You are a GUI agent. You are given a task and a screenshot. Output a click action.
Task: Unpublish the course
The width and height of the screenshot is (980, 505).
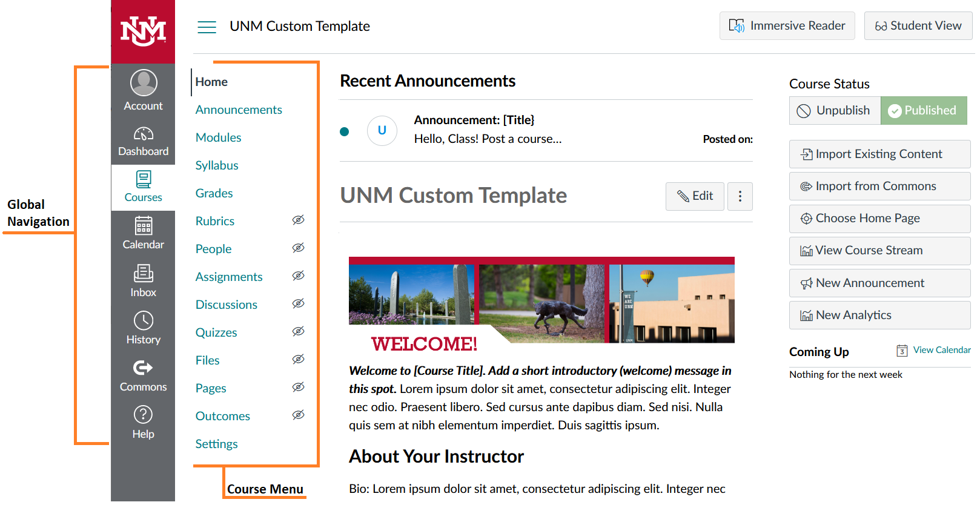pyautogui.click(x=835, y=111)
